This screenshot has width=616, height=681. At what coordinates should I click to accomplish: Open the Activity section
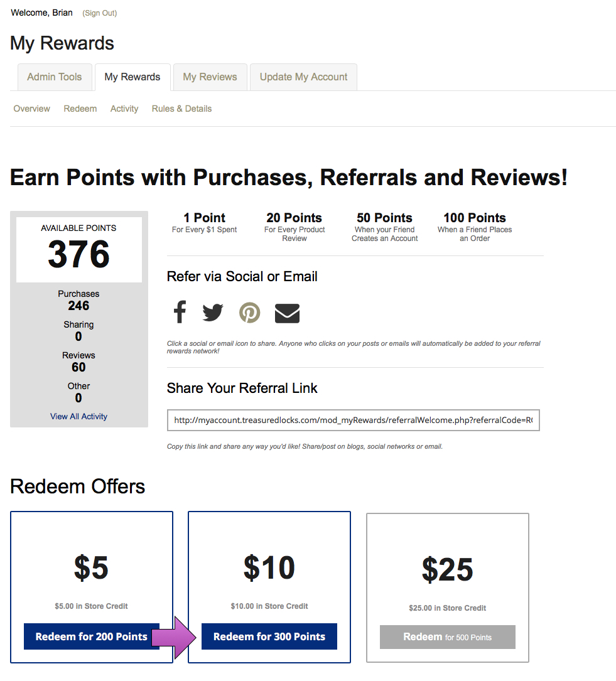[x=124, y=109]
